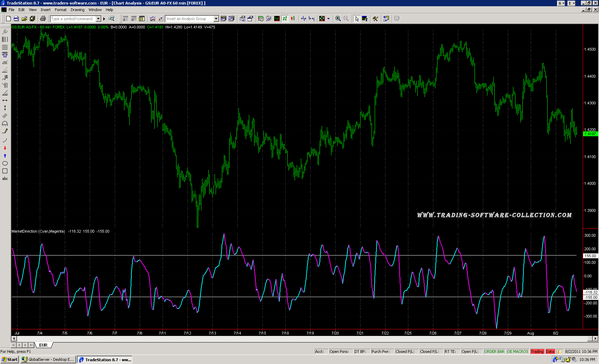Select the red down arrow drawing tool

(5, 148)
